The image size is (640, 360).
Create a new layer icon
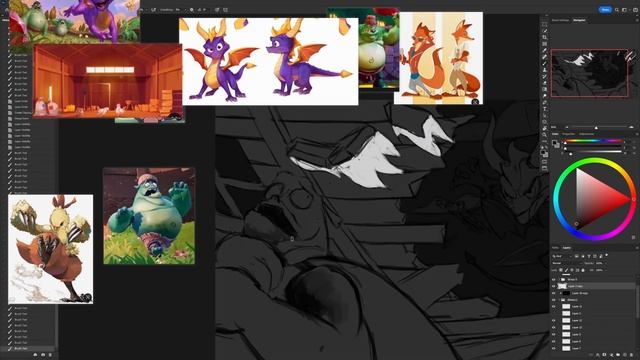(x=624, y=355)
